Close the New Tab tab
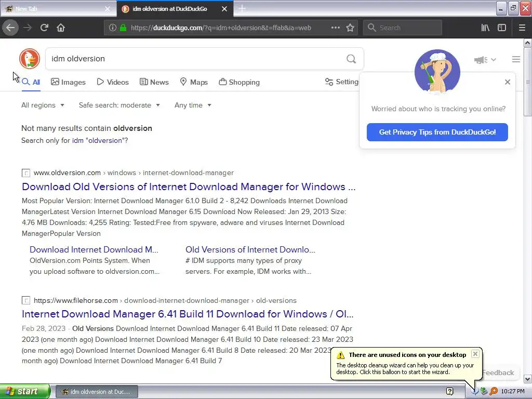 click(x=107, y=9)
